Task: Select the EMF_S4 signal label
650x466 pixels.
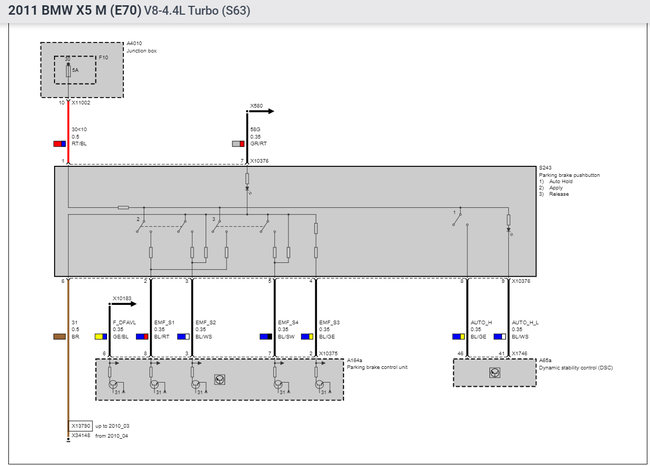Action: pyautogui.click(x=288, y=323)
